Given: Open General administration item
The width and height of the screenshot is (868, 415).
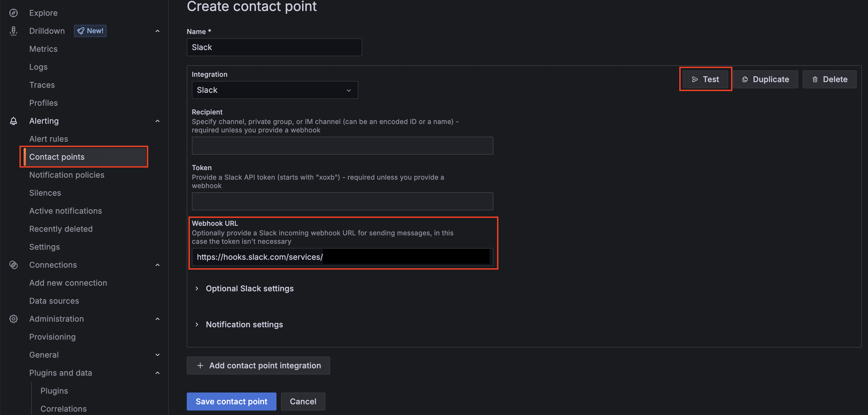Looking at the screenshot, I should pos(44,355).
